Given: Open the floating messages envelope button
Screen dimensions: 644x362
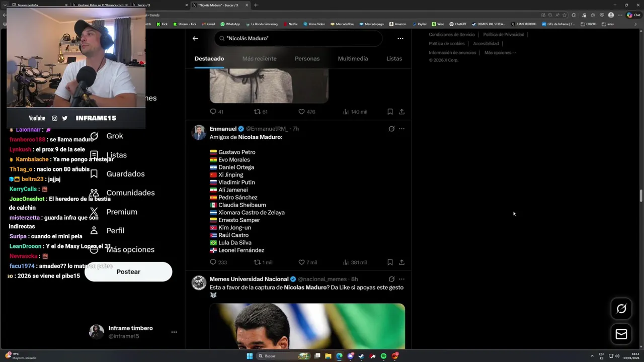Looking at the screenshot, I should 621,334.
